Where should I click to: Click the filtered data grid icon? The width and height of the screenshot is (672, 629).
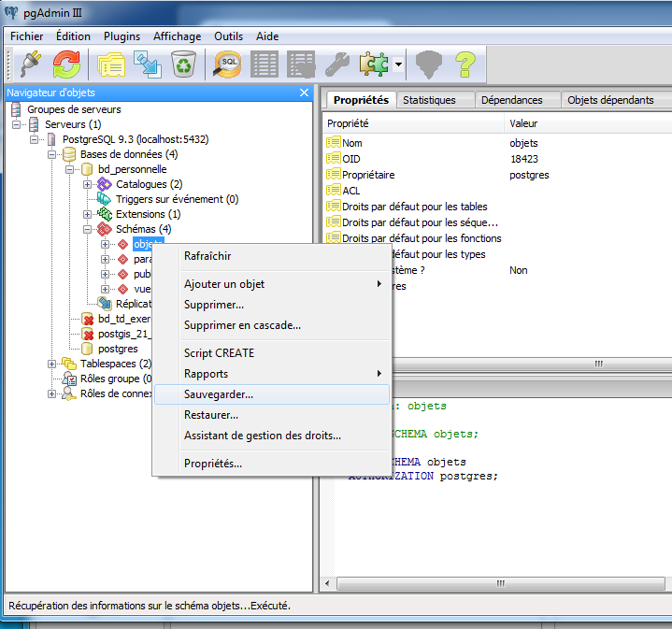coord(301,64)
